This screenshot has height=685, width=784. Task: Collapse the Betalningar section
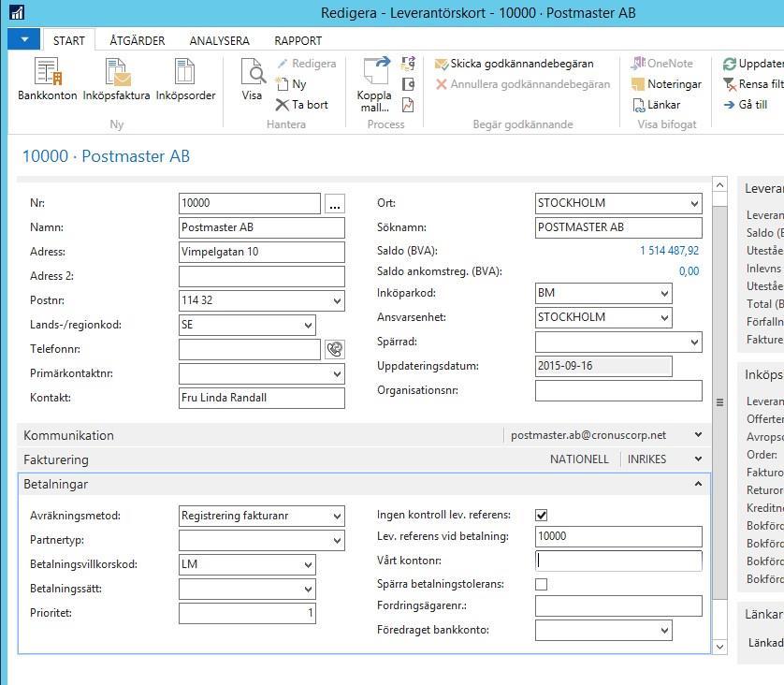pyautogui.click(x=698, y=484)
